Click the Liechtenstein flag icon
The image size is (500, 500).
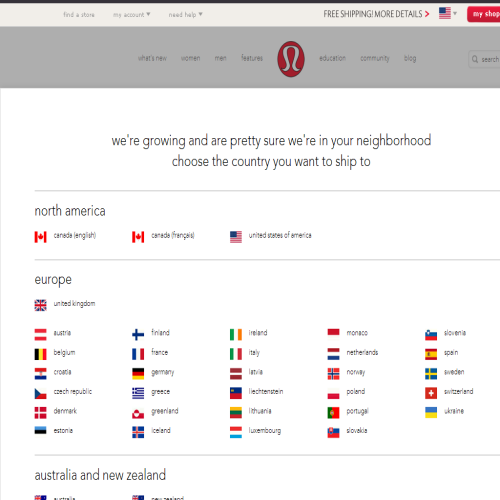236,393
